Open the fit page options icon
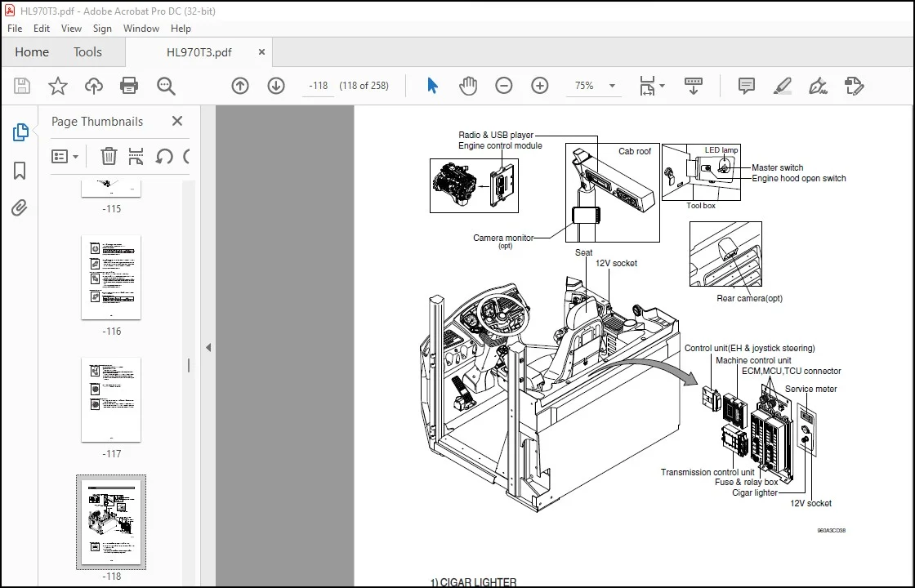 (x=652, y=86)
